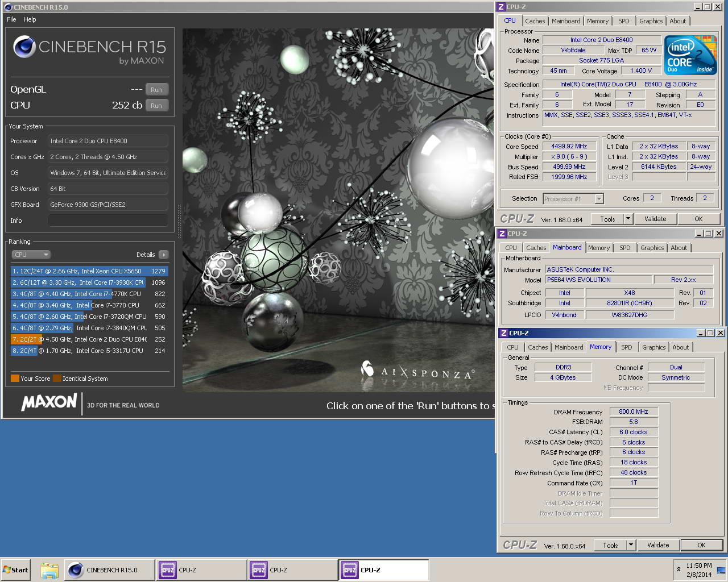Select SPD tab in bottom Memory CPU-Z window
The image size is (728, 582).
(x=627, y=347)
